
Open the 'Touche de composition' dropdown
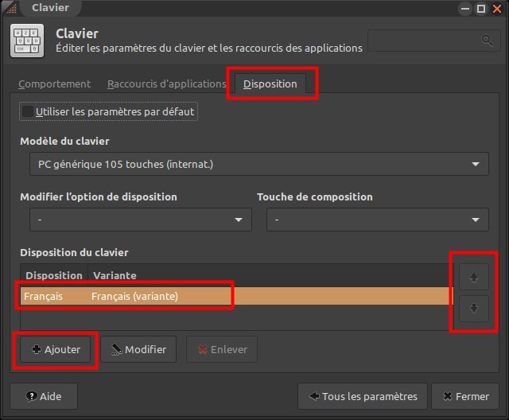click(377, 220)
